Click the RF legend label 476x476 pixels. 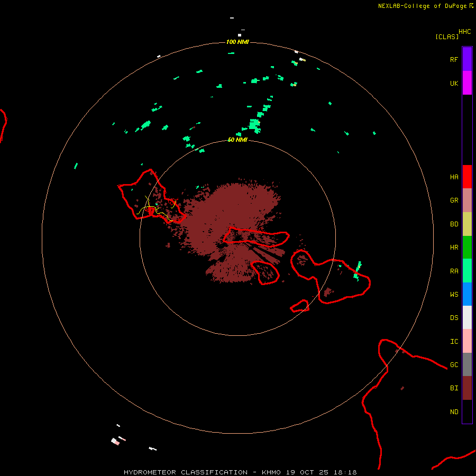coord(454,59)
